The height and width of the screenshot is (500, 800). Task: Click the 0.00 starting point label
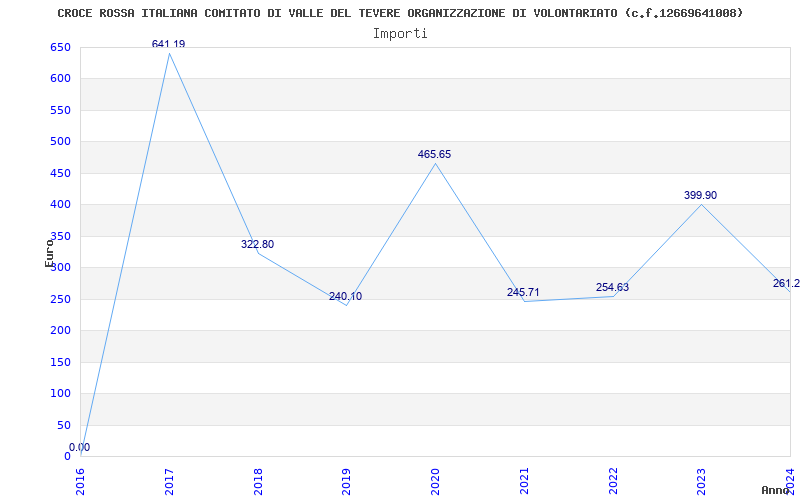coord(80,447)
